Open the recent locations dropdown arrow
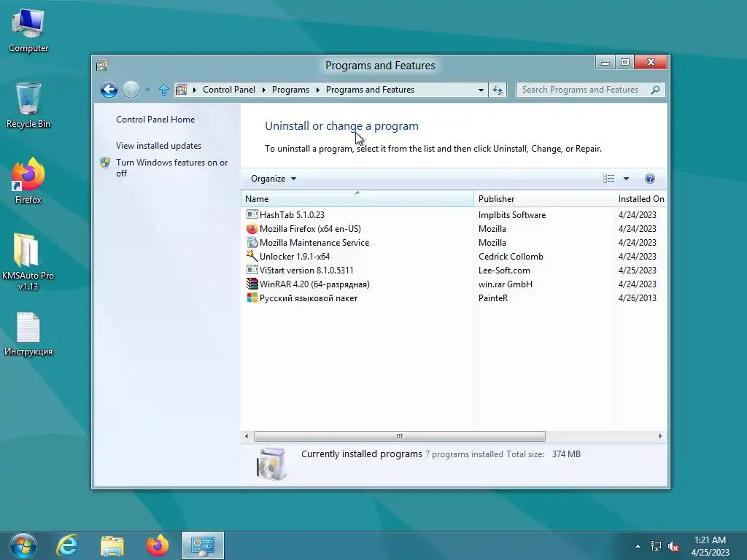The height and width of the screenshot is (560, 747). click(x=147, y=90)
